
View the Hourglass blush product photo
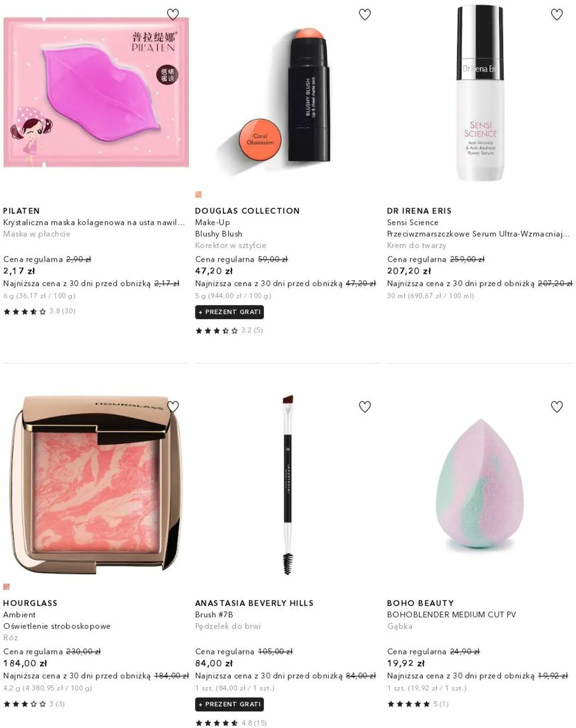point(96,484)
